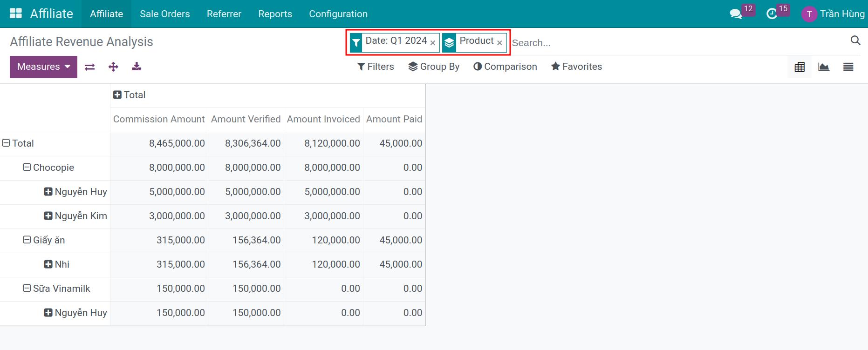The image size is (868, 350).
Task: Switch to list view
Action: point(848,67)
